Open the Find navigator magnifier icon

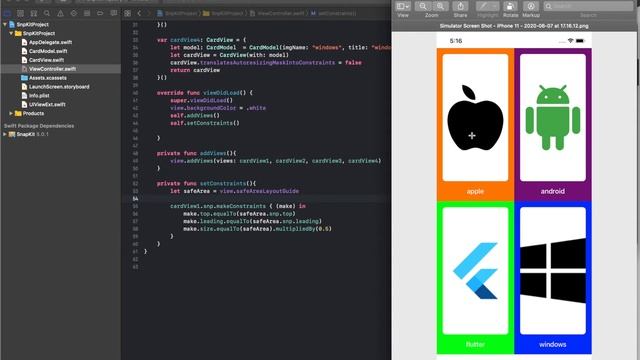coord(47,13)
